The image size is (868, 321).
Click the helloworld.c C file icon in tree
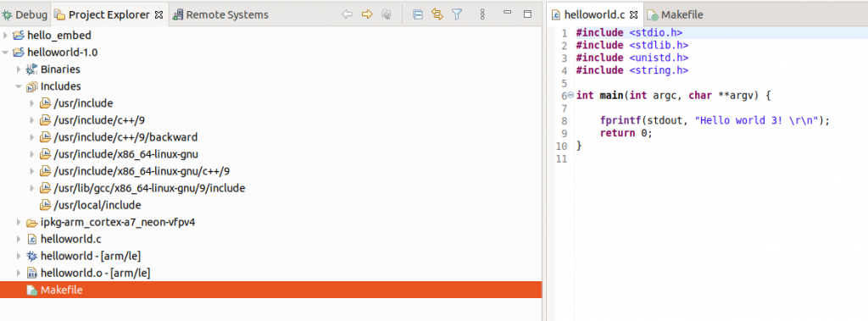point(32,239)
